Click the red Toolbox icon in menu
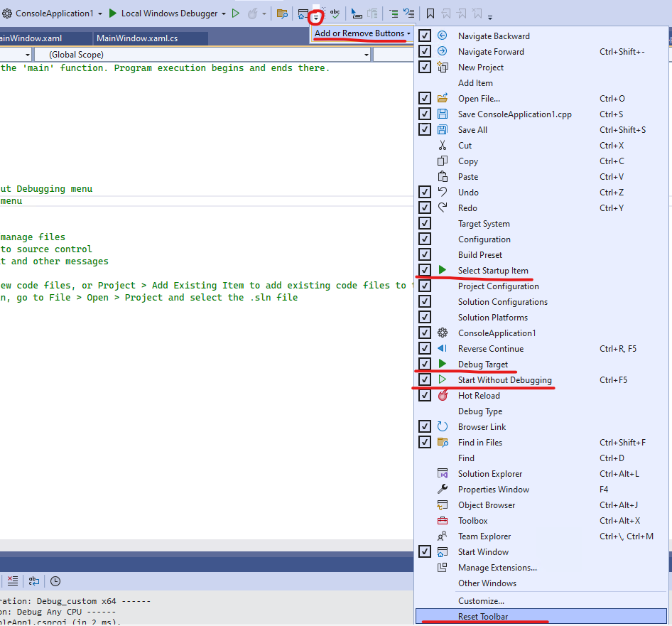The image size is (672, 626). pyautogui.click(x=443, y=521)
